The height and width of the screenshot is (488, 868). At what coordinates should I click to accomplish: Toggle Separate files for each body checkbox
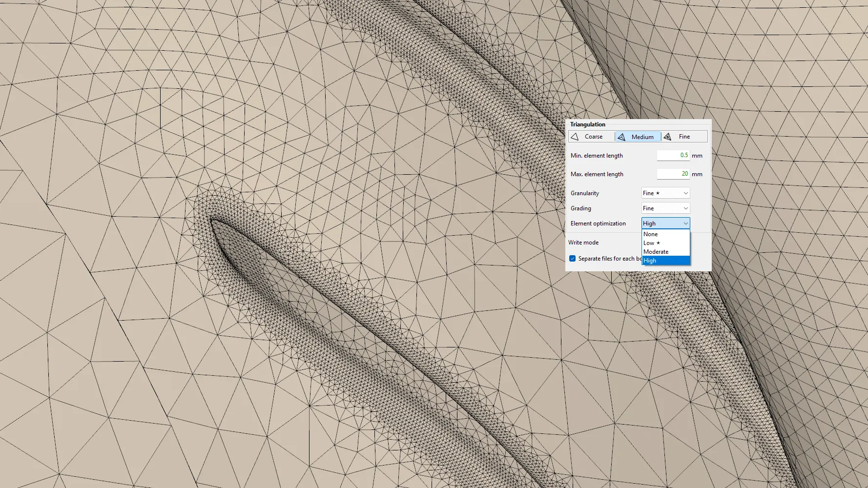[572, 259]
